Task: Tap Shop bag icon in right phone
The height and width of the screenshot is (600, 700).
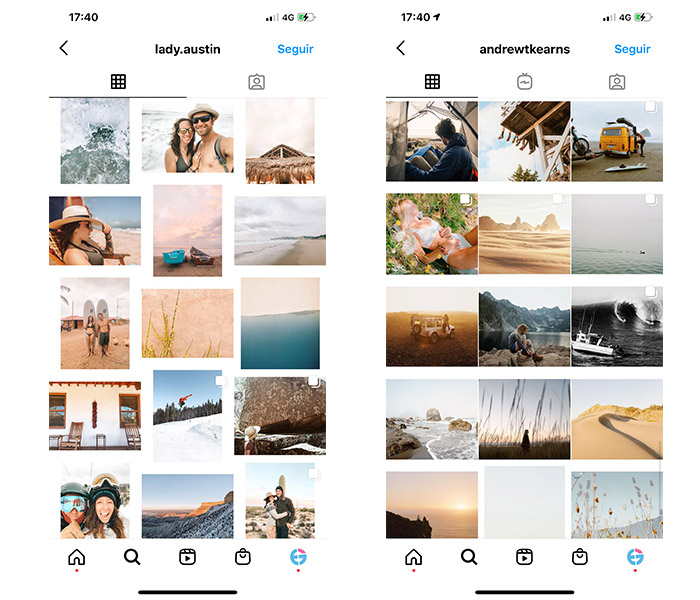Action: click(x=580, y=557)
